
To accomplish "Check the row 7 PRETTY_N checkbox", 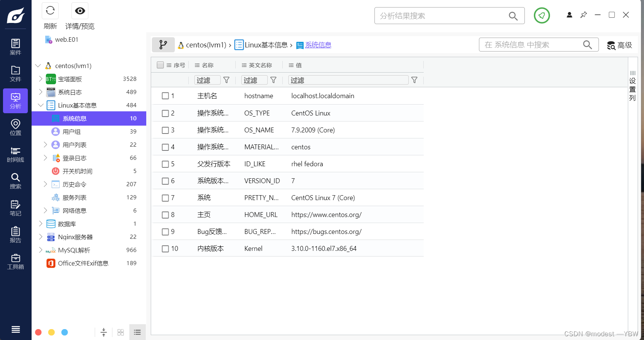I will pyautogui.click(x=165, y=198).
